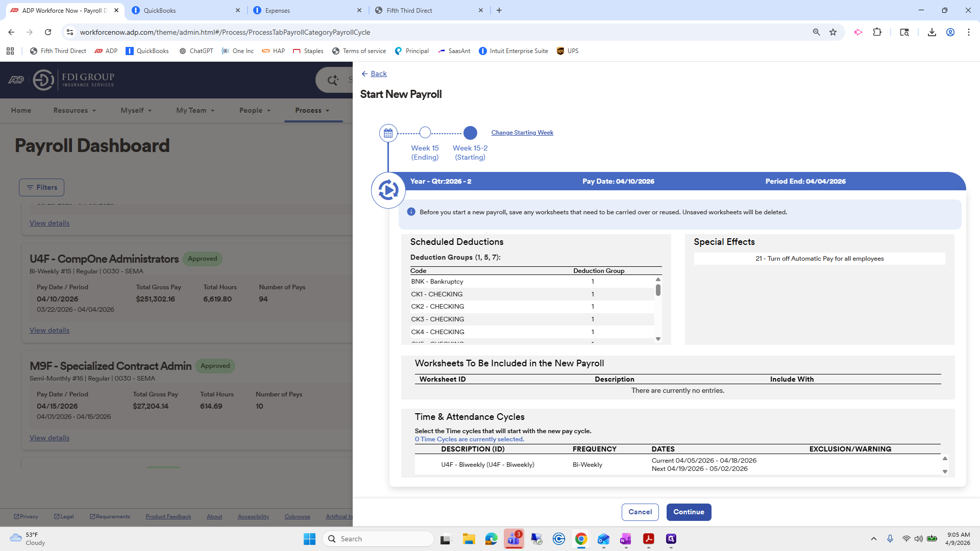This screenshot has height=551, width=980.
Task: Open Adobe Acrobat from taskbar
Action: 648,539
